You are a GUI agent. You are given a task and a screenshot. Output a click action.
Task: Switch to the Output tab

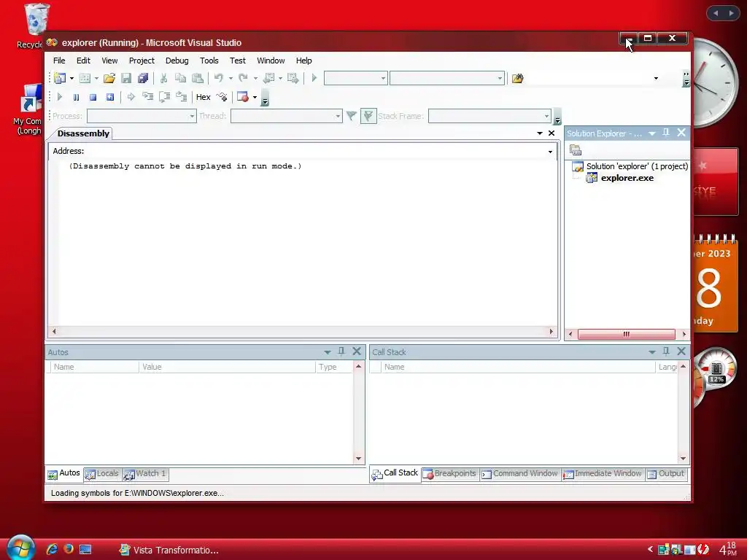[x=666, y=474]
